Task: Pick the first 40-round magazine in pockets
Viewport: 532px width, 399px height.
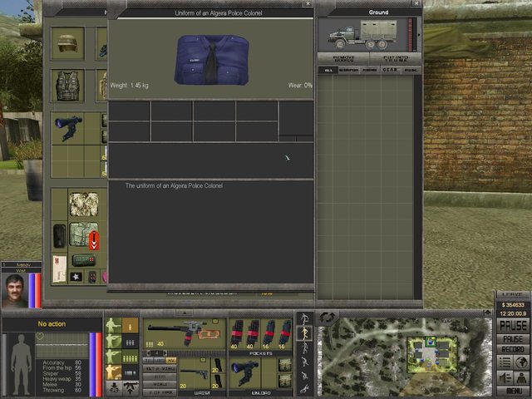Action: click(236, 334)
